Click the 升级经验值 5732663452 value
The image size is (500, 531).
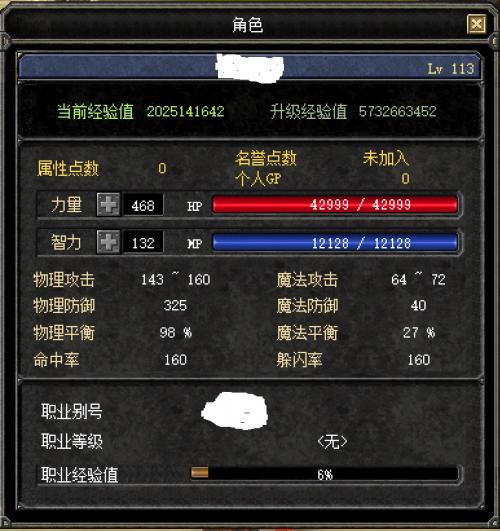pos(397,111)
